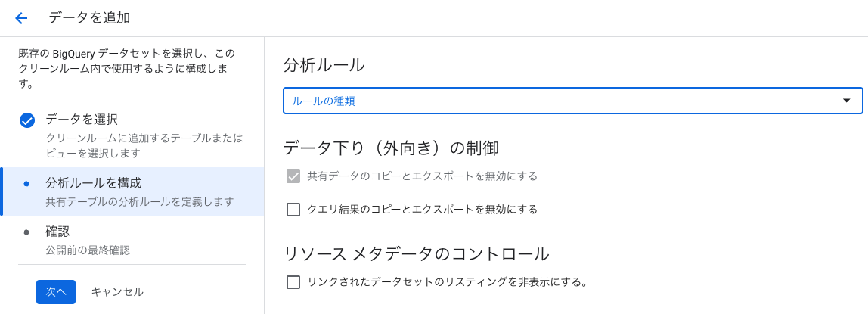Image resolution: width=868 pixels, height=314 pixels.
Task: Tick the リンクされたデータセットのリスティングを非表示にする checkbox
Action: tap(293, 282)
